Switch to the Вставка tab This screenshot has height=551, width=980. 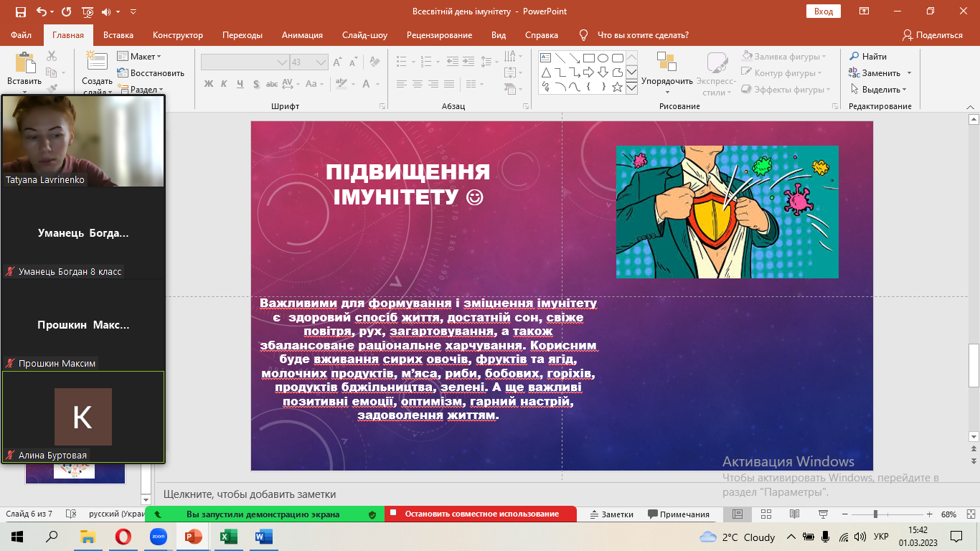[118, 35]
